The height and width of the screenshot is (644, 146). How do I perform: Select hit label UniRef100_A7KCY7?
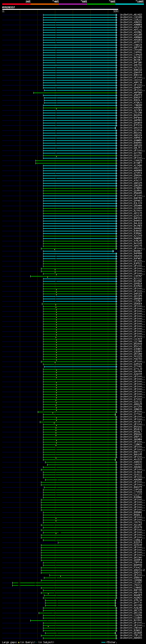pos(131,181)
